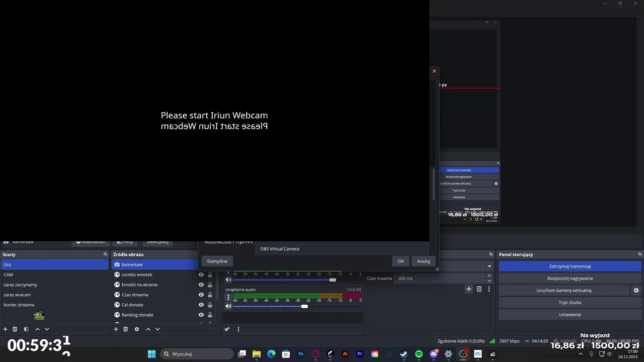Switch to zaraz wracam scene
The width and height of the screenshot is (644, 362).
click(54, 295)
